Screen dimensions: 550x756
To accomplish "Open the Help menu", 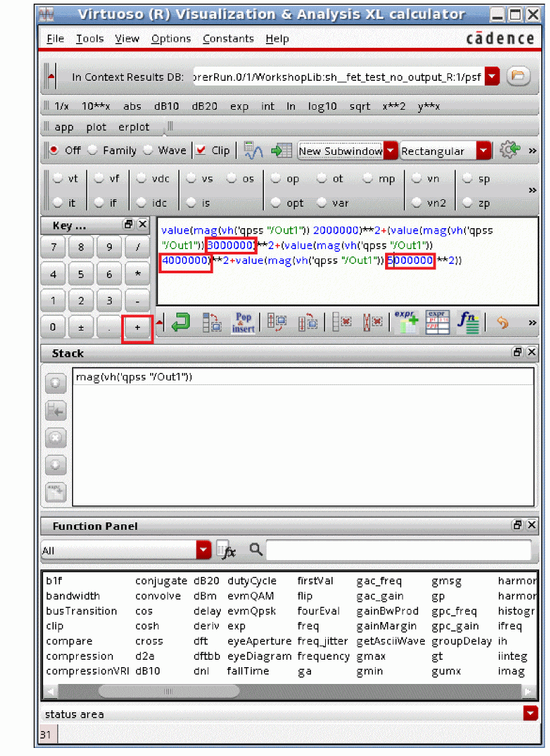I will coord(277,38).
